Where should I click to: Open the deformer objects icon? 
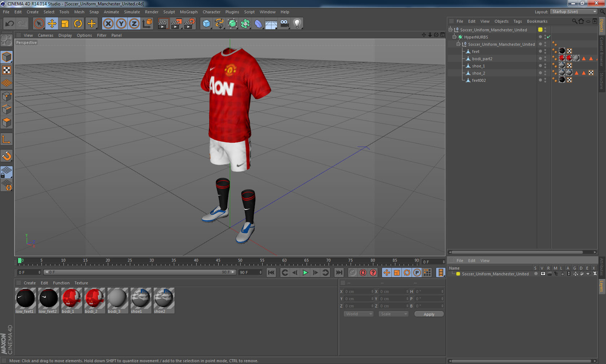(x=258, y=24)
